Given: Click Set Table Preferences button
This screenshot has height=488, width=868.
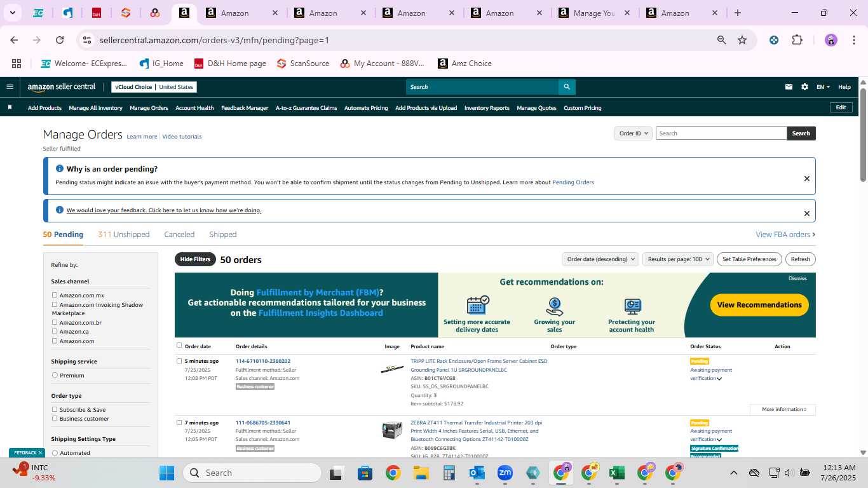Looking at the screenshot, I should click(x=749, y=259).
